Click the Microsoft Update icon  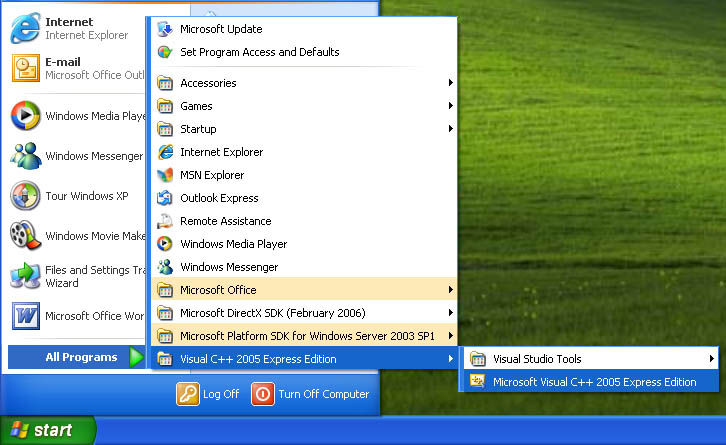165,29
